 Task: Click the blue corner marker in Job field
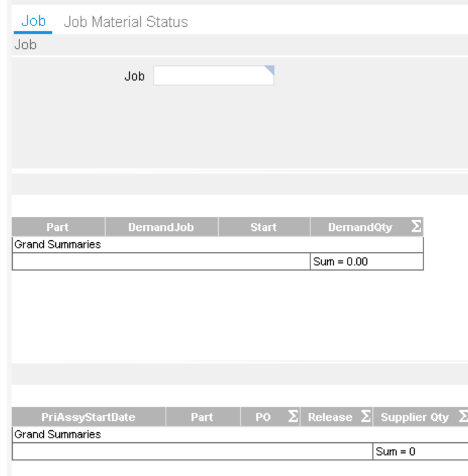coord(270,69)
